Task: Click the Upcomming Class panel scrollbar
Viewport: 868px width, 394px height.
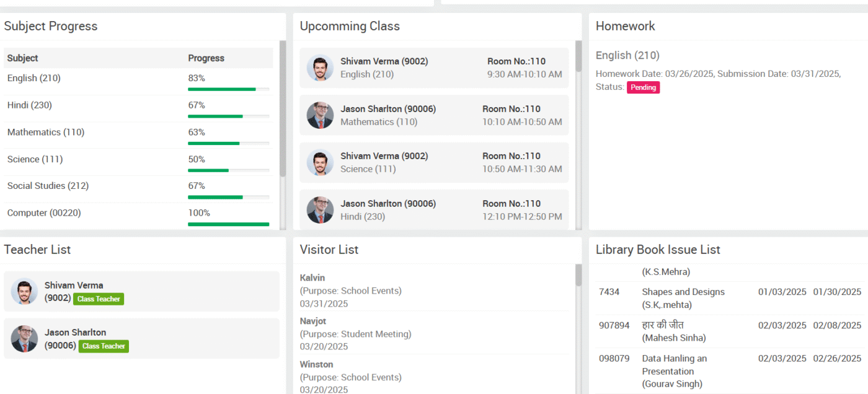Action: pyautogui.click(x=578, y=56)
